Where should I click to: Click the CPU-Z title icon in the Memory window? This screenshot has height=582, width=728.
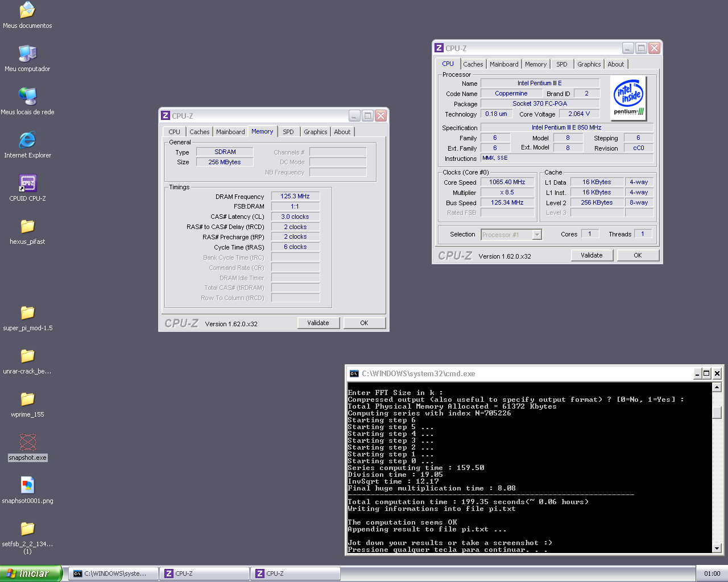click(166, 115)
